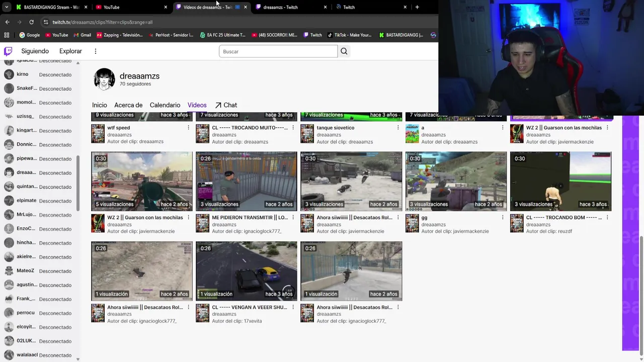This screenshot has height=362, width=644.
Task: Open the Chat popout link
Action: tap(226, 105)
